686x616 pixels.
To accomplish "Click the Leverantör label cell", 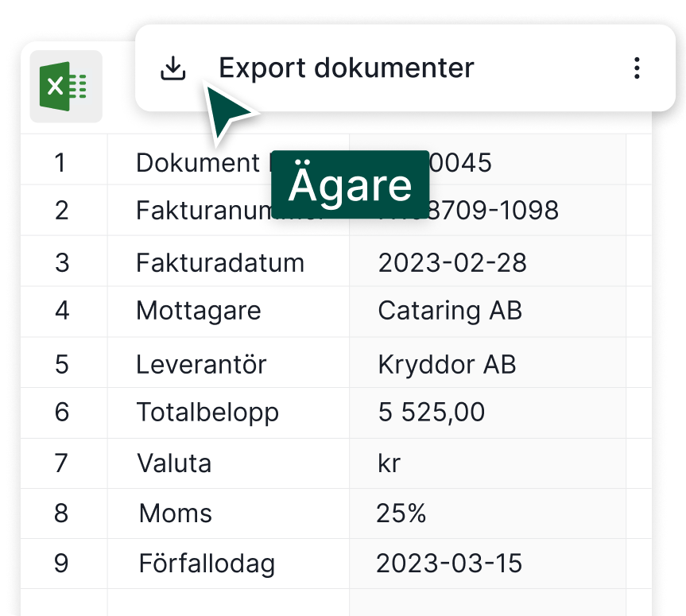I will (201, 365).
